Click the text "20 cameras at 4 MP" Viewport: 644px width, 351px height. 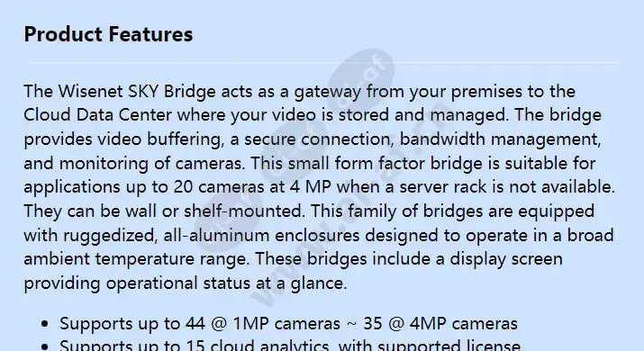[252, 187]
